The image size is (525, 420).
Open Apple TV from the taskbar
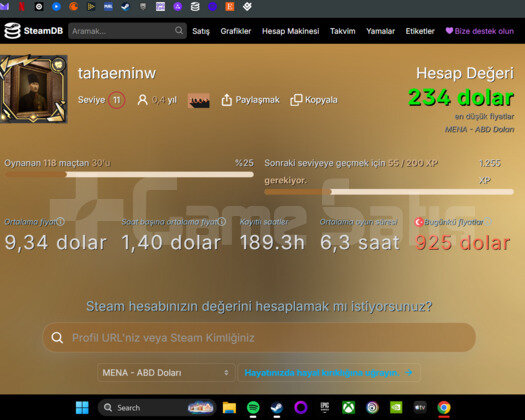420,408
